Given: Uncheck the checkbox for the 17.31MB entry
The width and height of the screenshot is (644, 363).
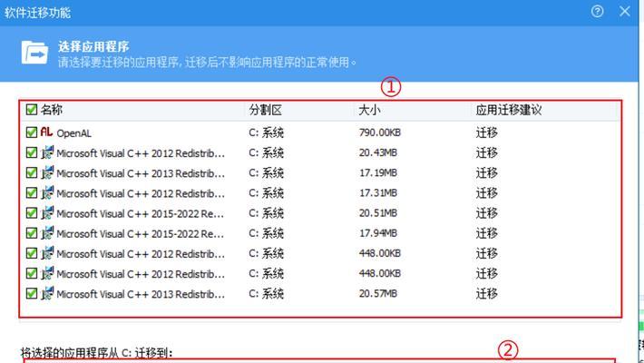Looking at the screenshot, I should coord(32,192).
